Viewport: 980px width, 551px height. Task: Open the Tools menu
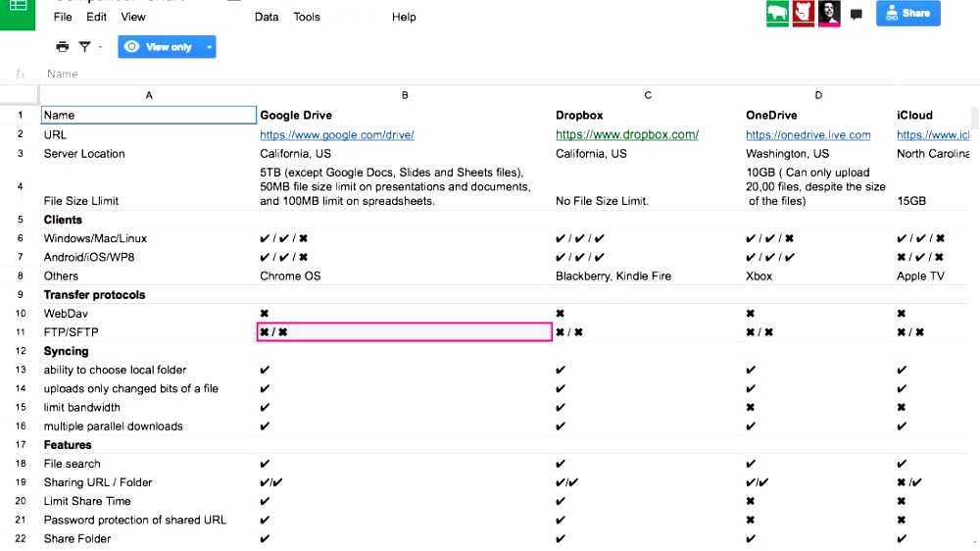point(306,17)
